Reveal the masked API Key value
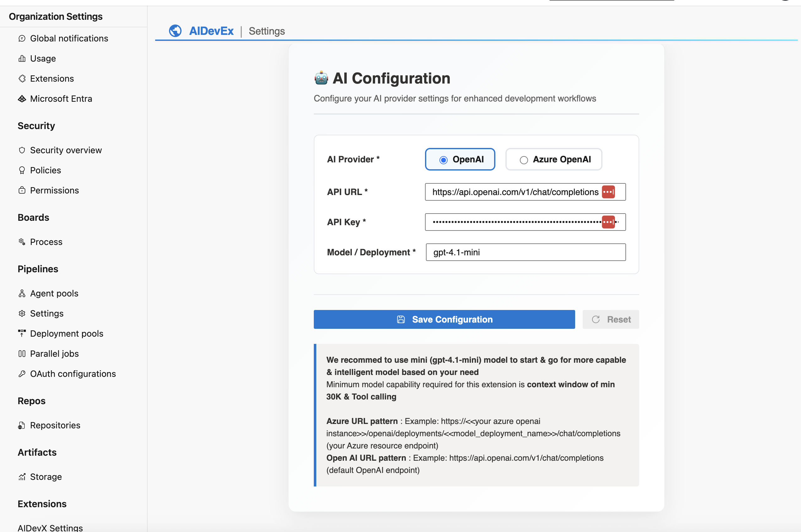The image size is (801, 532). (x=609, y=222)
